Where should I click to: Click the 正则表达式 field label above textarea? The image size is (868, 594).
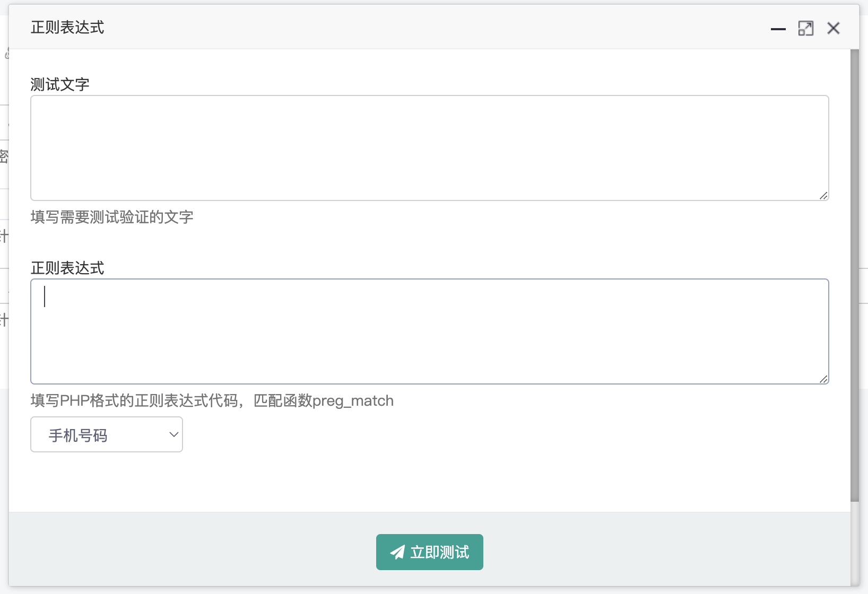67,268
